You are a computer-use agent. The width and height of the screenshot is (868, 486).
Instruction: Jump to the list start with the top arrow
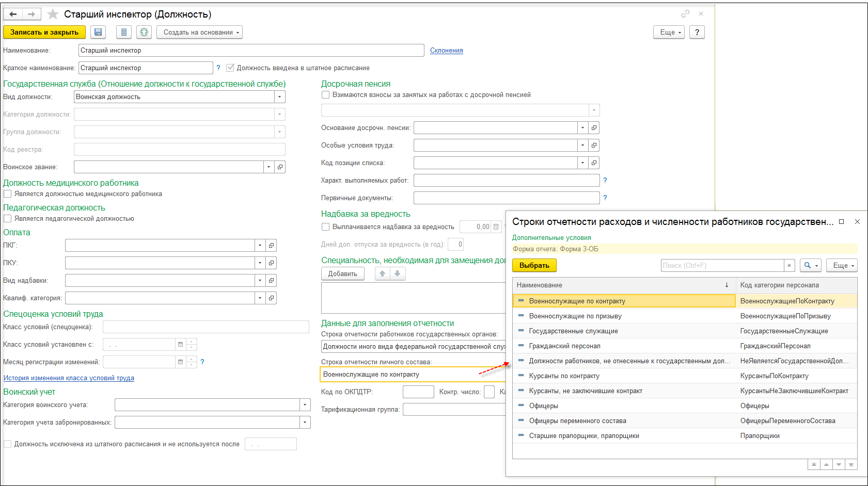coord(814,464)
